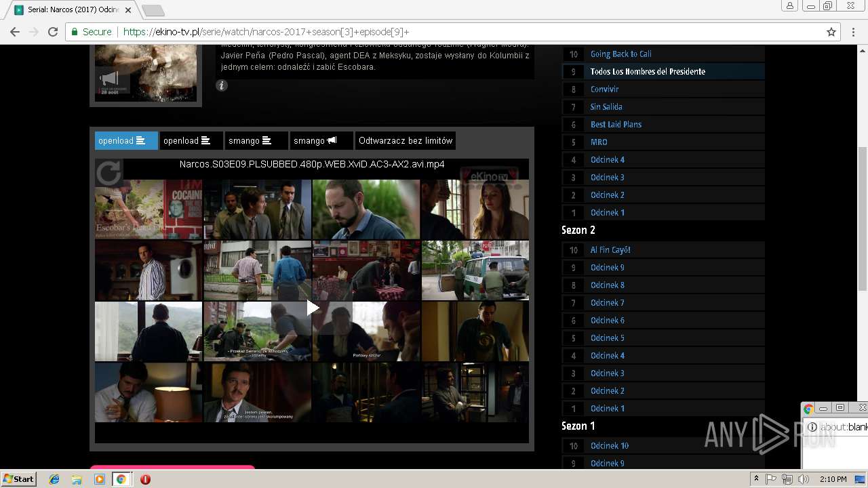This screenshot has width=868, height=488.
Task: Show hidden system tray icons
Action: [756, 479]
